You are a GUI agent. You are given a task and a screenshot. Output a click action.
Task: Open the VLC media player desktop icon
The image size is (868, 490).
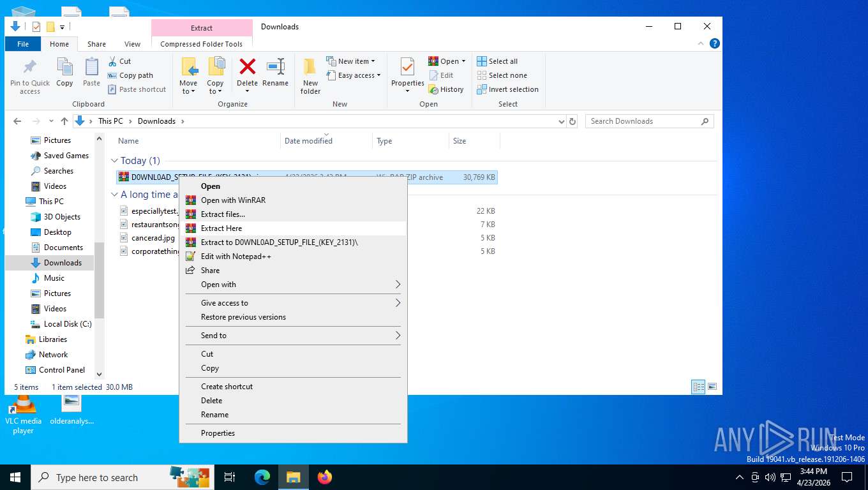pos(23,415)
